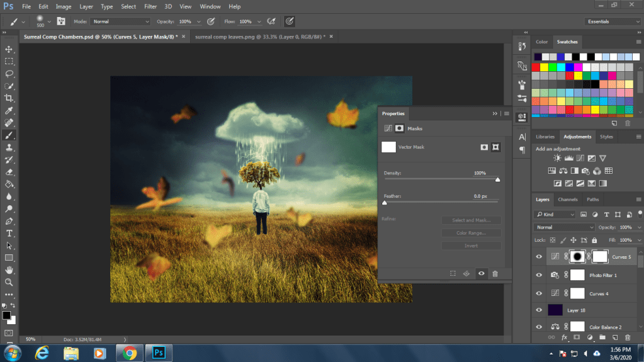Select the Lasso tool
644x362 pixels.
tap(9, 74)
